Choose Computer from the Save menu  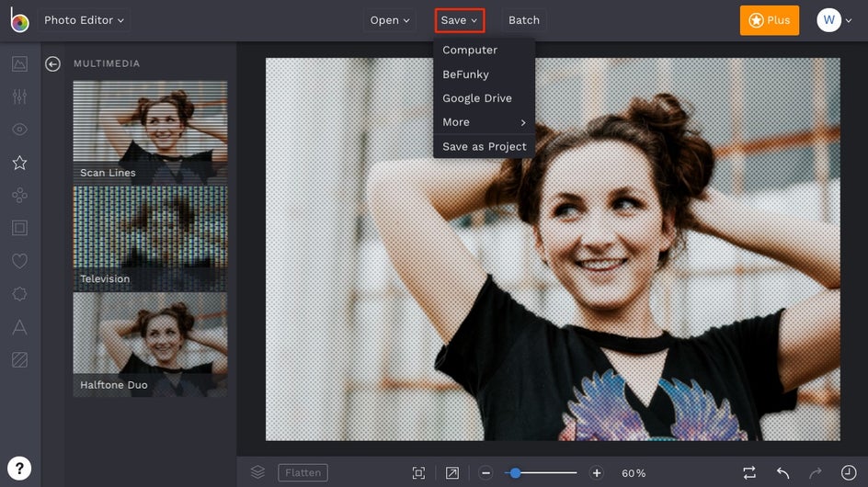tap(470, 51)
